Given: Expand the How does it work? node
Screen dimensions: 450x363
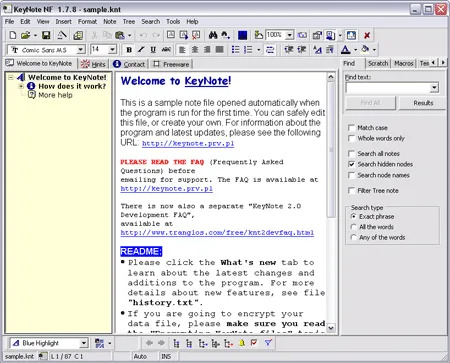Looking at the screenshot, I should pyautogui.click(x=21, y=86).
